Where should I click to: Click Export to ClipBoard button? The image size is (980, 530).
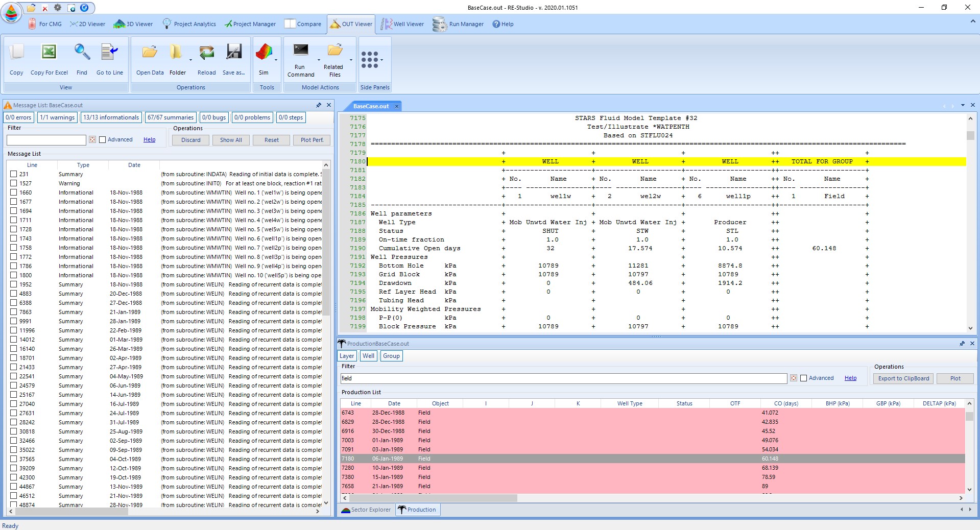coord(903,378)
